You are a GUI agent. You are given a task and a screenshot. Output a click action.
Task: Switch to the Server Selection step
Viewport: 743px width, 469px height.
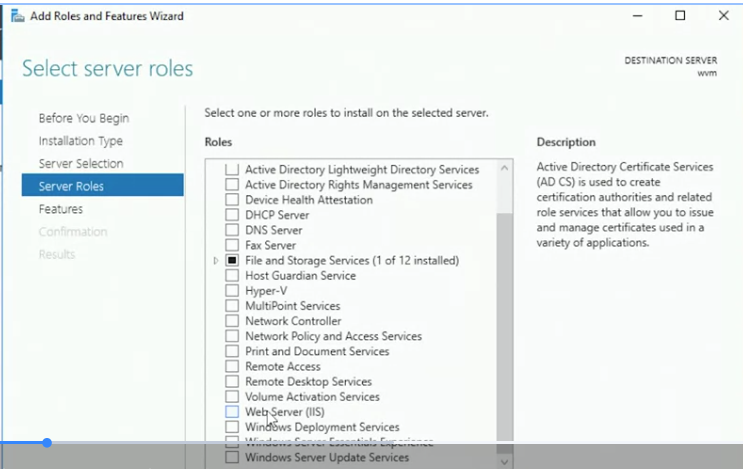[81, 163]
